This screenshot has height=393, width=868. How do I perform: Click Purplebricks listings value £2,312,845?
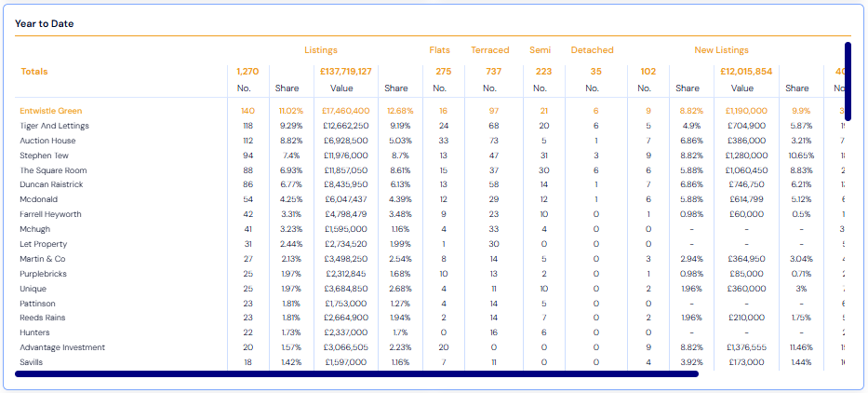coord(345,274)
